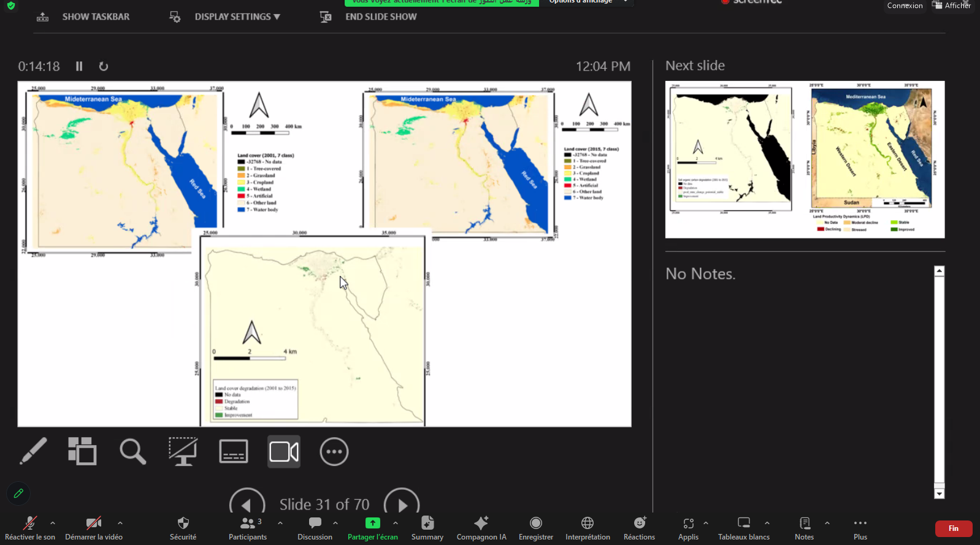This screenshot has width=980, height=545.
Task: Open Compagnon IA assistant
Action: tap(481, 528)
